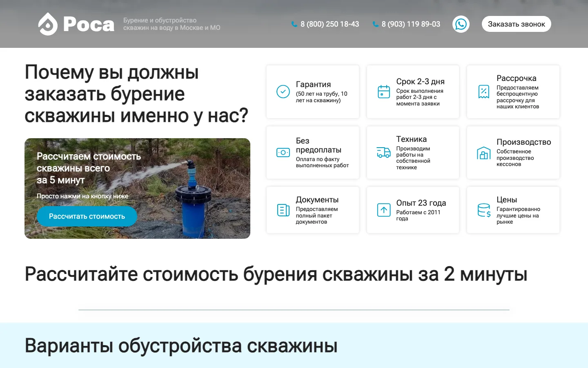Click the well pump photo banner

pyautogui.click(x=137, y=188)
